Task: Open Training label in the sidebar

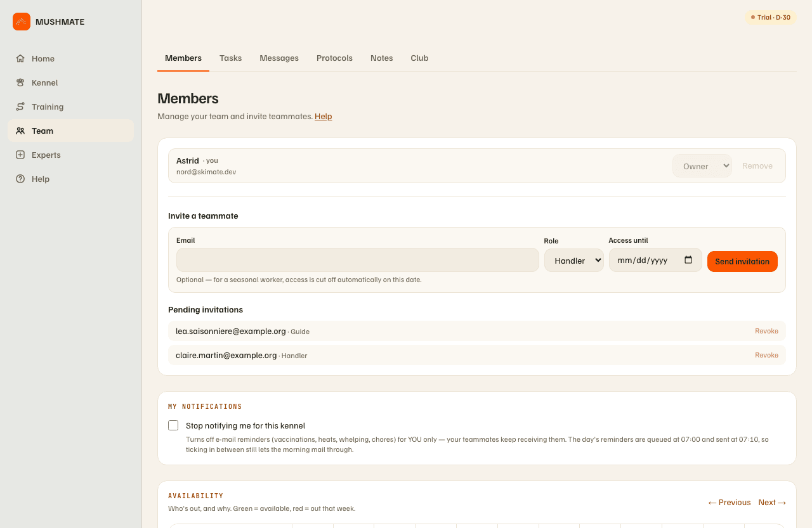Action: click(x=48, y=106)
